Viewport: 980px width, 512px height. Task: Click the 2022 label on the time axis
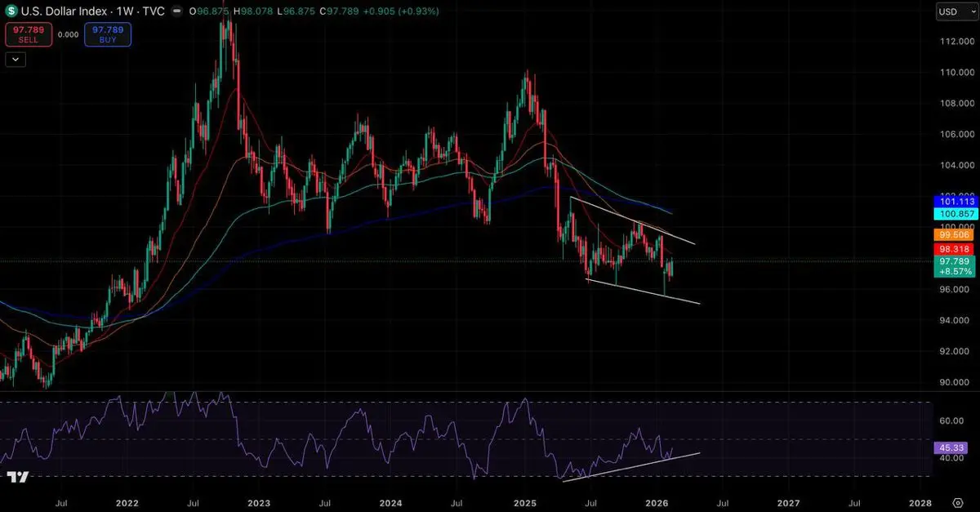(x=126, y=503)
